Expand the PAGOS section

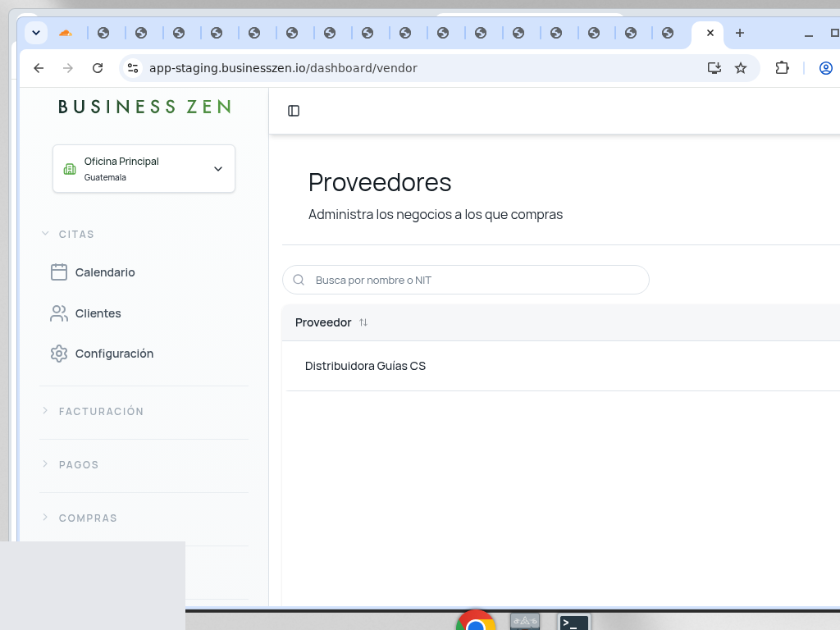tap(46, 464)
